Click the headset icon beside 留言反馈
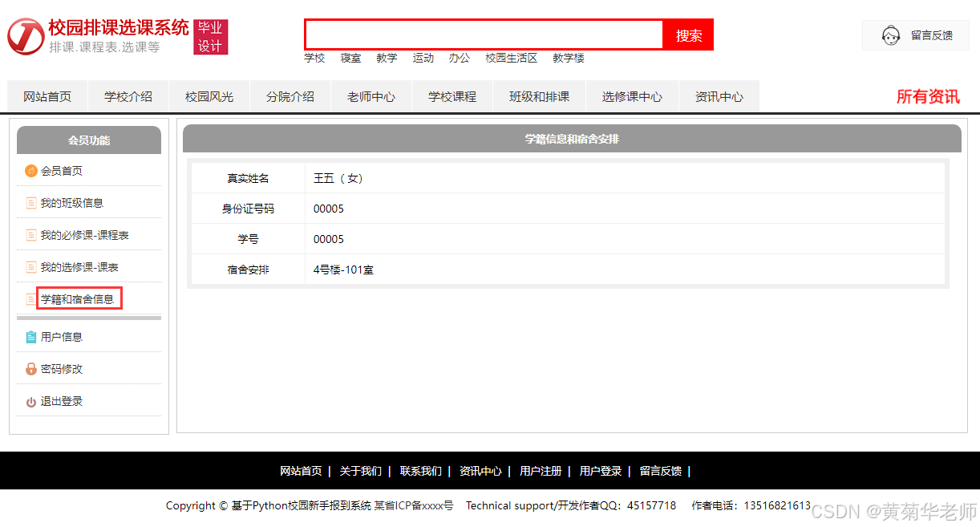The image size is (980, 527). [890, 35]
